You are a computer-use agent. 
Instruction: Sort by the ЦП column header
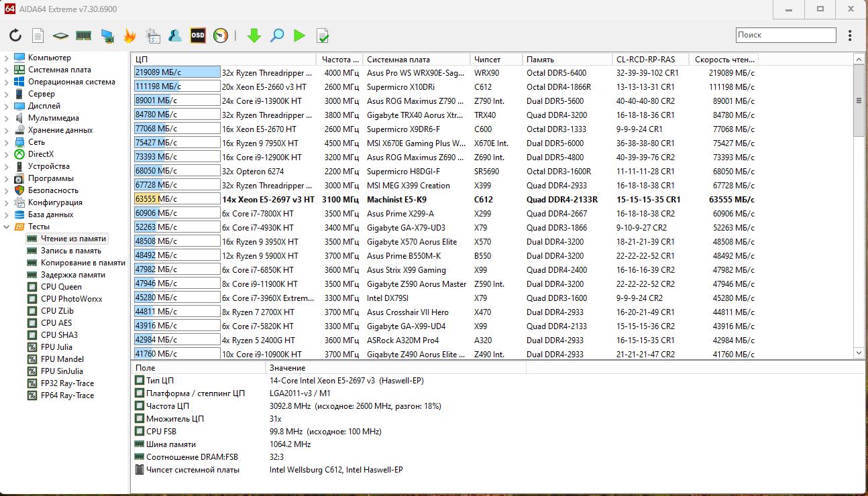(x=224, y=60)
